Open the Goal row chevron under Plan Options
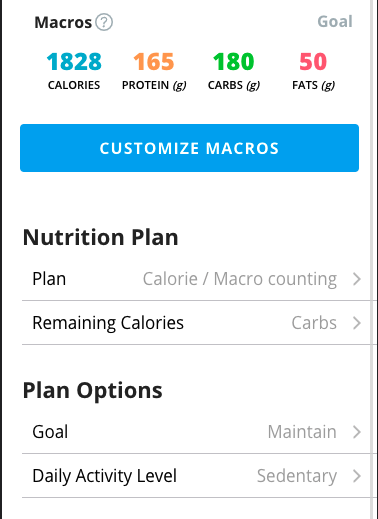This screenshot has width=378, height=519. 357,432
